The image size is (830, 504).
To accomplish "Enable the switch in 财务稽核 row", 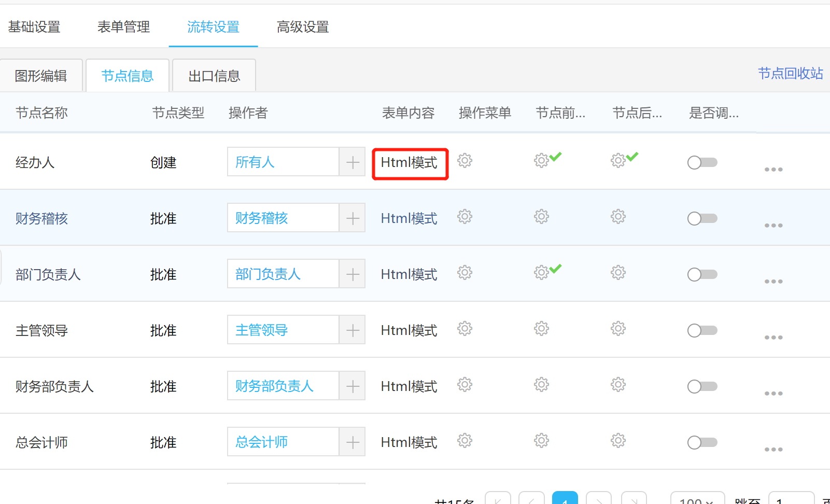I will (x=702, y=219).
